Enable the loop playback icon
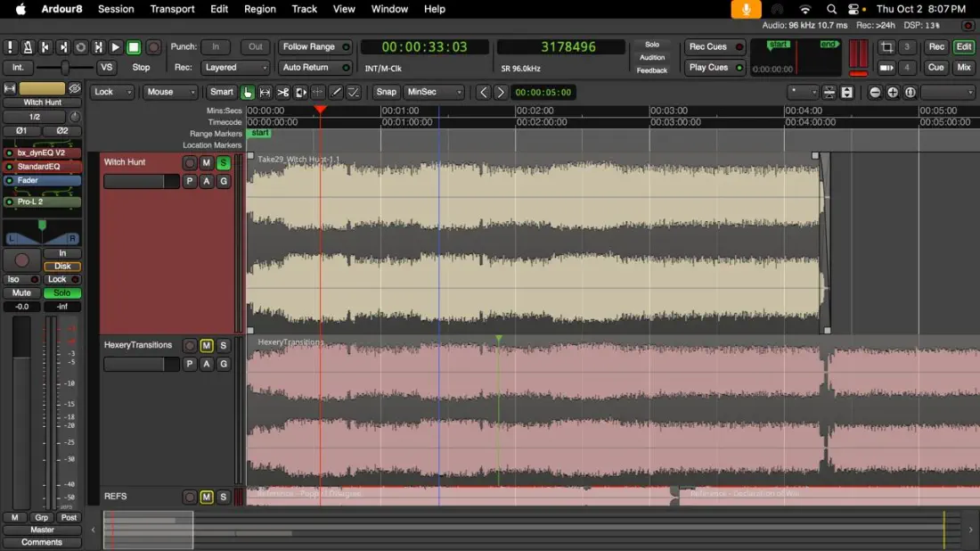 [x=81, y=47]
